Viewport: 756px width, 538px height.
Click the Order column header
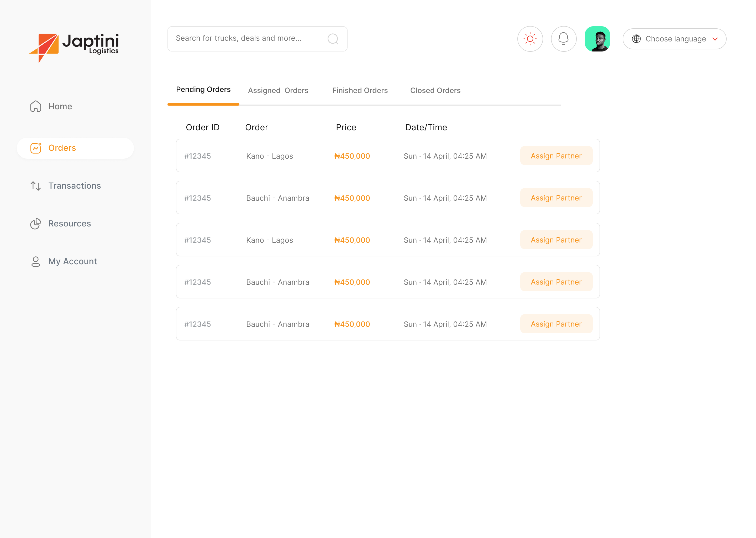pyautogui.click(x=256, y=128)
